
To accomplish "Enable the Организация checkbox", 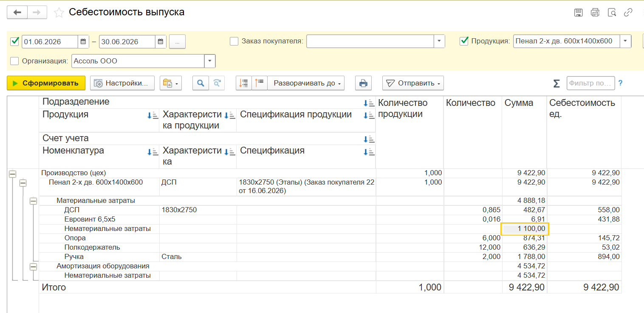I will tap(14, 61).
